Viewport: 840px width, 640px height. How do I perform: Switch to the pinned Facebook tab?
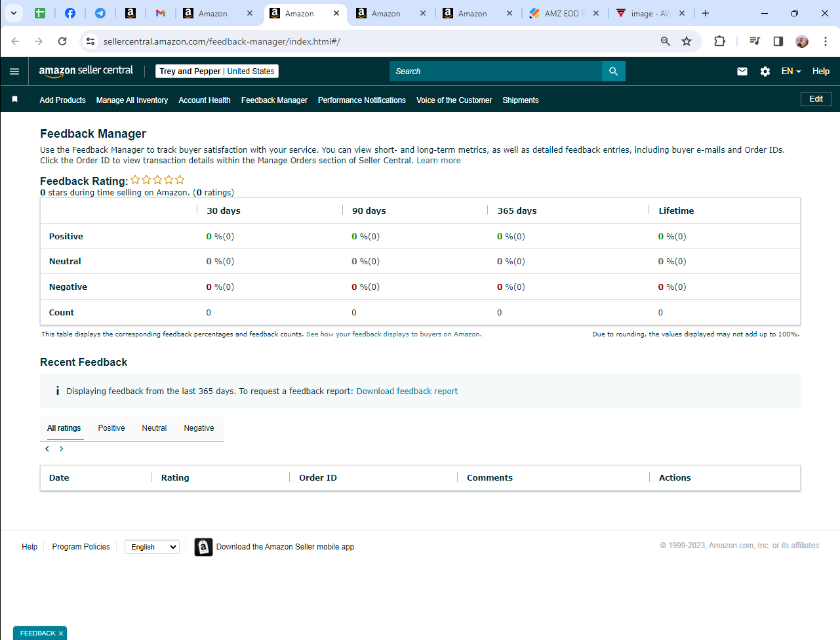point(70,13)
